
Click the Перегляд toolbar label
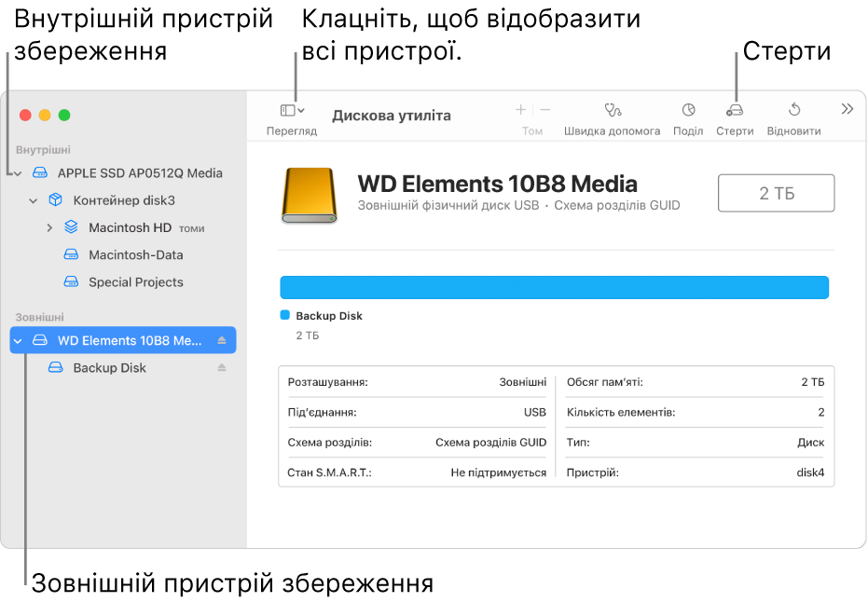(x=292, y=131)
